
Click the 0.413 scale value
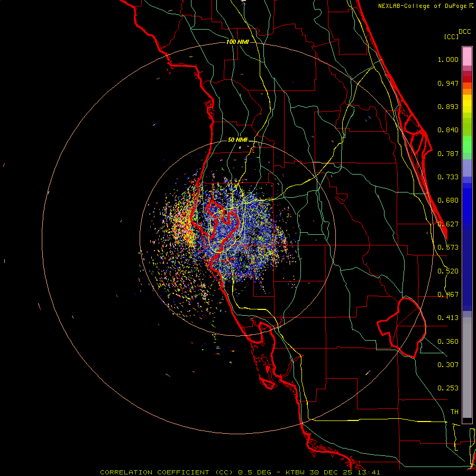point(448,318)
